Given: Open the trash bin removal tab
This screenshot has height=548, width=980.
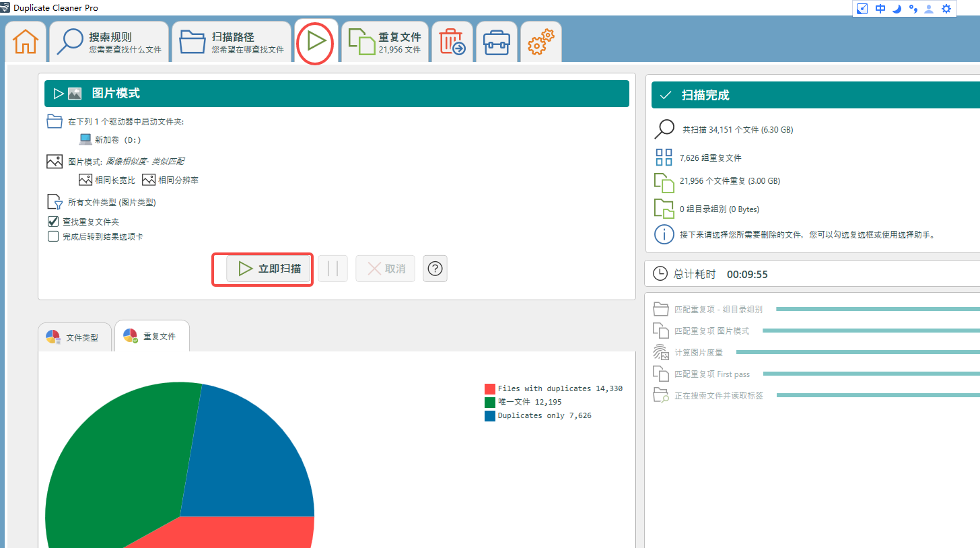Looking at the screenshot, I should coord(452,42).
